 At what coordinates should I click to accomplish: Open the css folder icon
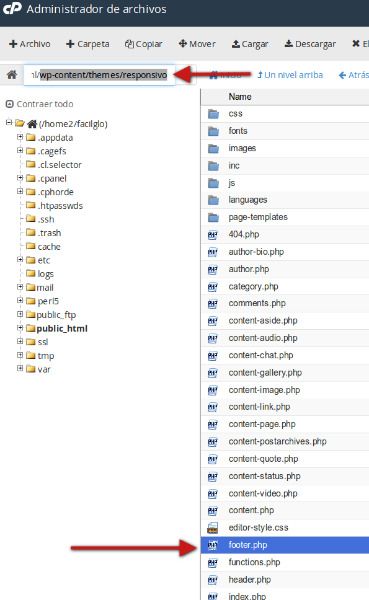(x=213, y=114)
